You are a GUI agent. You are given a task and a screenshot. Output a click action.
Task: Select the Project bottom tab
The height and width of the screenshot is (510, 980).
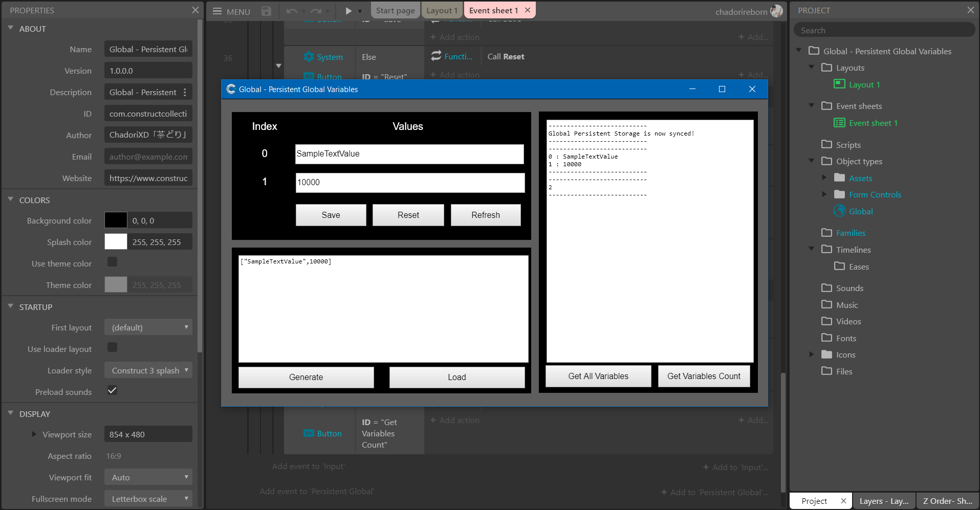point(814,501)
